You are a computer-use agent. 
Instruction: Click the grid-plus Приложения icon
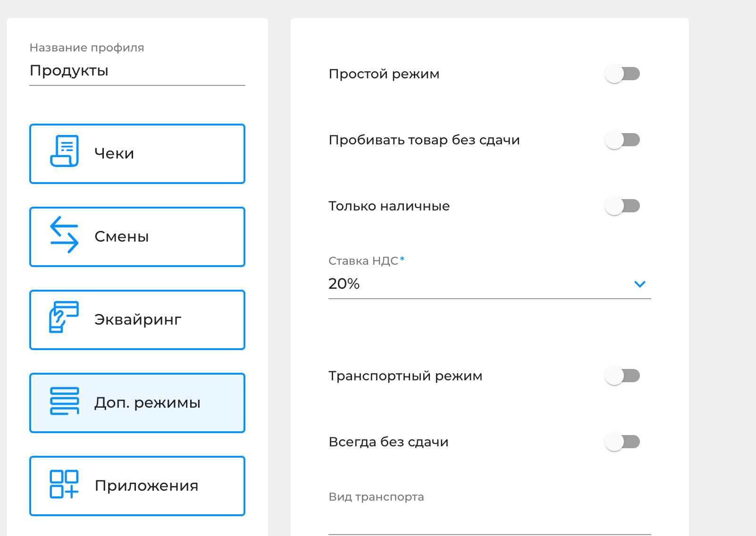tap(64, 484)
